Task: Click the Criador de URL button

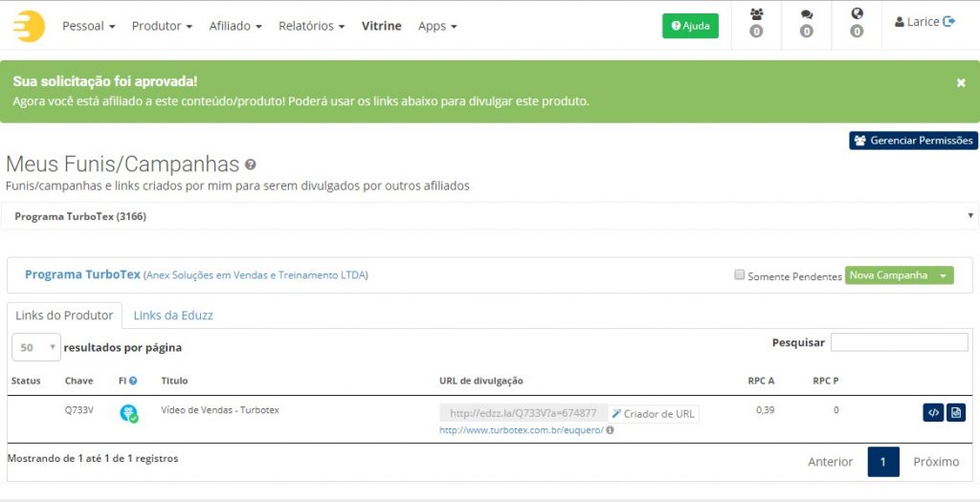Action: click(x=653, y=413)
